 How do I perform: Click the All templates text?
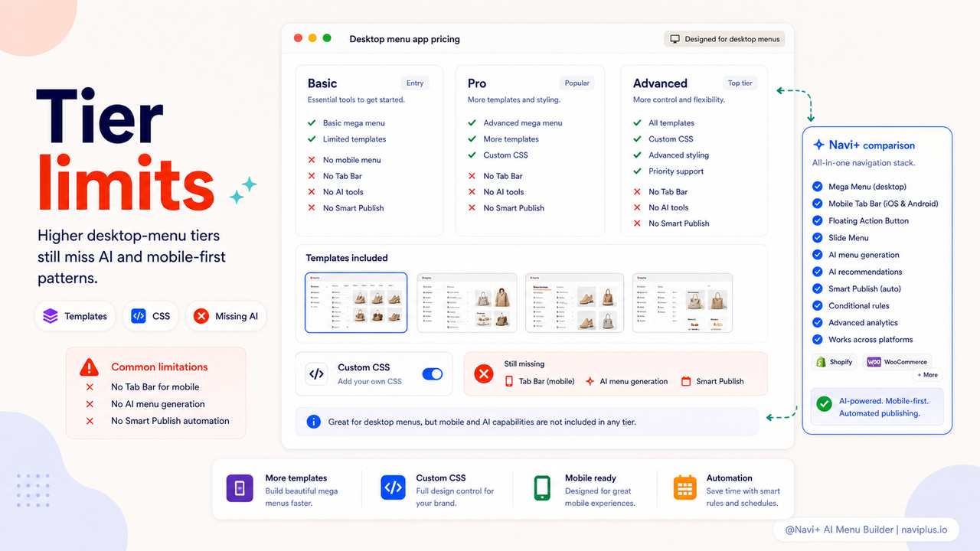point(671,123)
